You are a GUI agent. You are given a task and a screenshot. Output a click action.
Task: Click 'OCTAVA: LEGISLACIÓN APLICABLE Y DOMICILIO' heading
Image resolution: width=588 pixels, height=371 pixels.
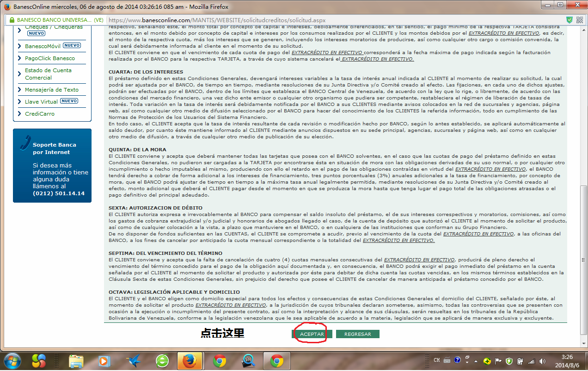point(174,292)
